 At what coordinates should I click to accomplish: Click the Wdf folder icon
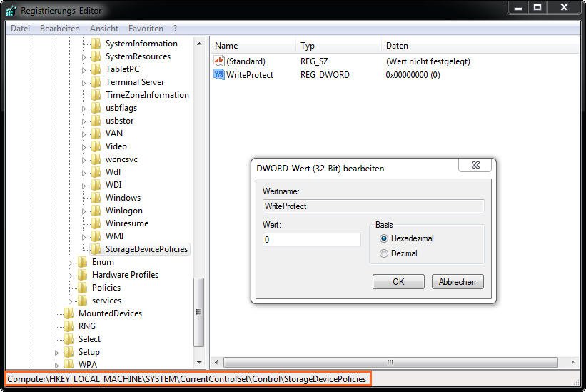pyautogui.click(x=96, y=172)
